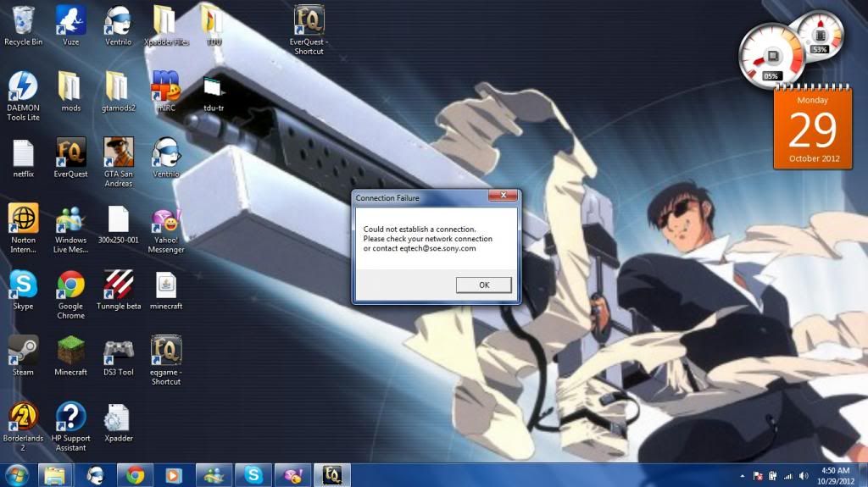Select the 300x250-001 file icon
This screenshot has height=487, width=868.
[119, 224]
